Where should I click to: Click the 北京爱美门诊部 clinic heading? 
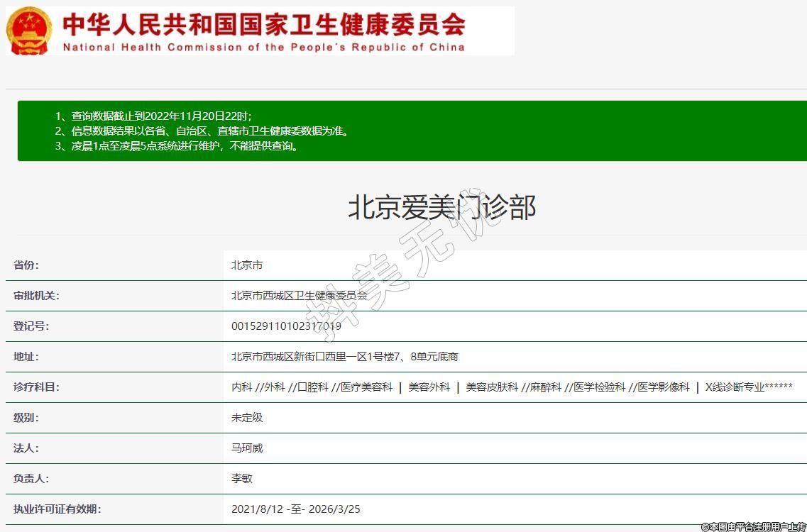[441, 207]
